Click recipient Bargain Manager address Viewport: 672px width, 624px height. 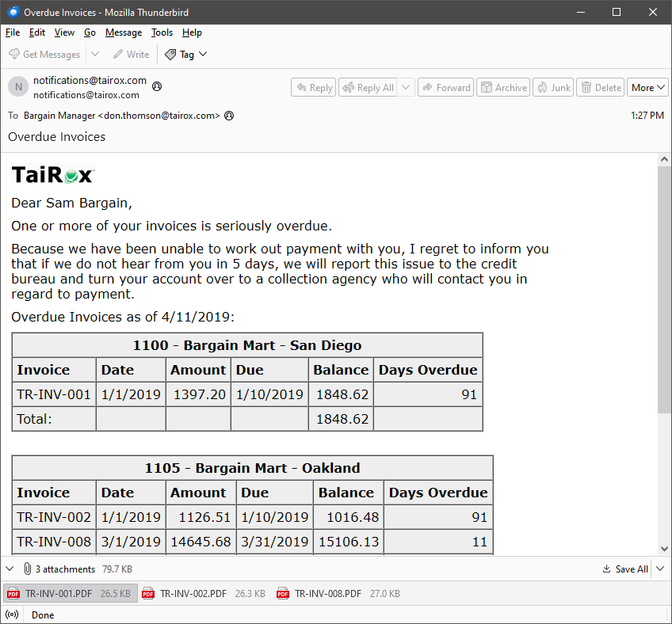pyautogui.click(x=122, y=116)
